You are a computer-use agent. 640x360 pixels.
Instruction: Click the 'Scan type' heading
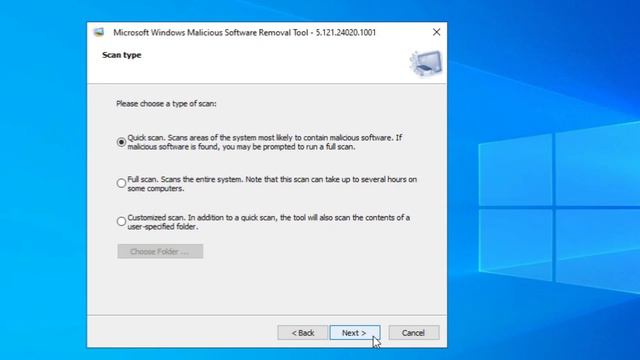point(122,55)
